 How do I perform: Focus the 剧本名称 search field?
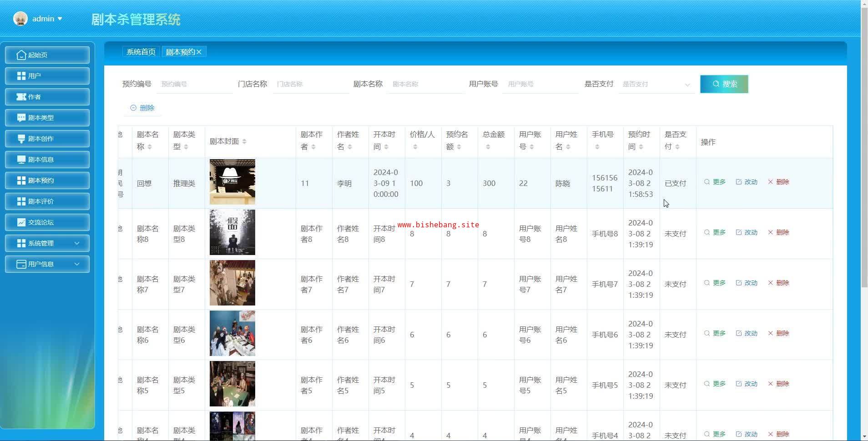pos(426,84)
